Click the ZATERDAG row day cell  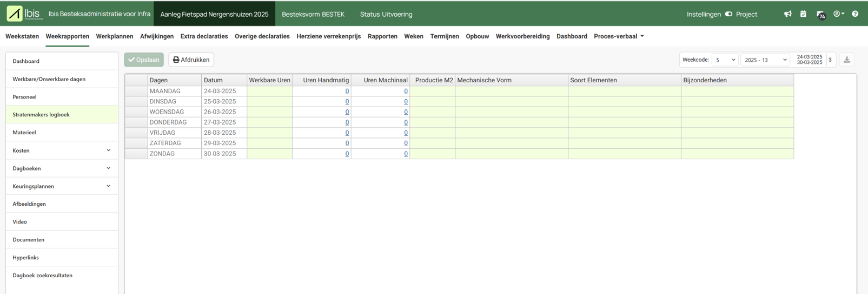pos(175,143)
